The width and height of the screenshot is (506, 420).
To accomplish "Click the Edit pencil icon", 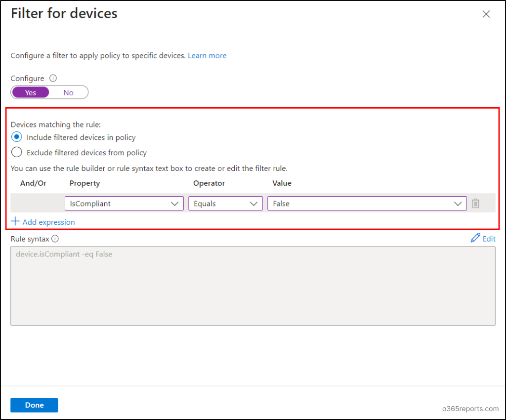I will pyautogui.click(x=476, y=238).
